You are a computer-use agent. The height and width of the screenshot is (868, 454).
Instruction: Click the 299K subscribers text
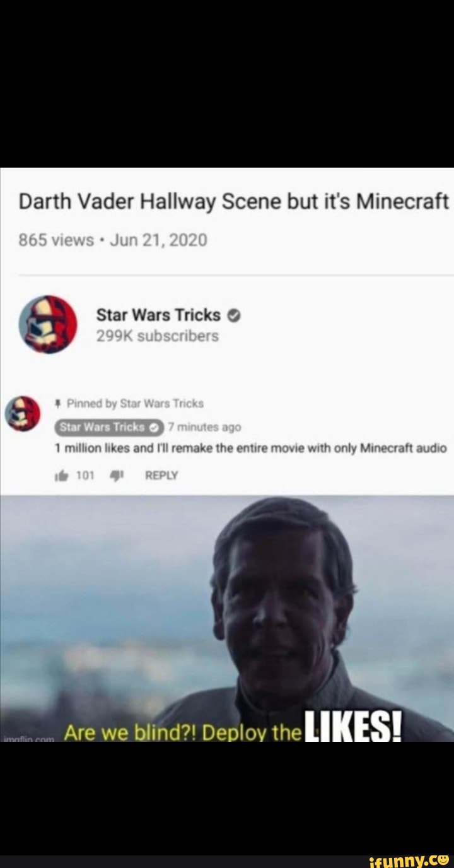(x=158, y=336)
